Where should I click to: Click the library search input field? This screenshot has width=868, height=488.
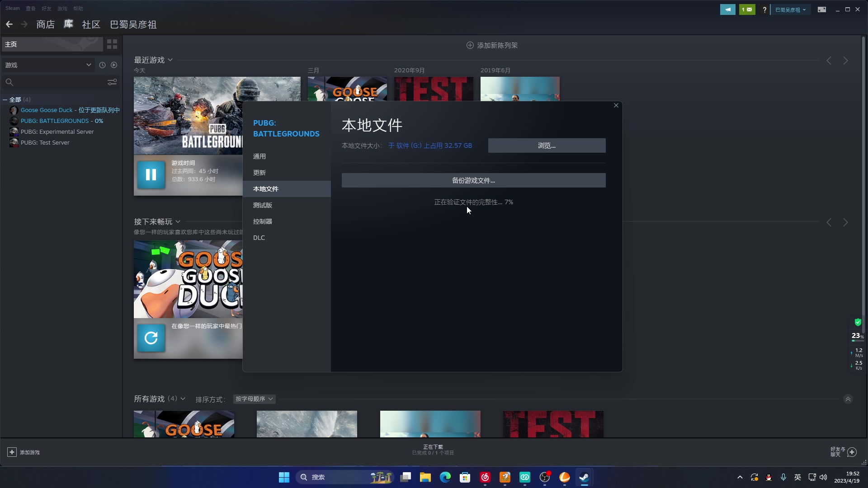(x=60, y=82)
